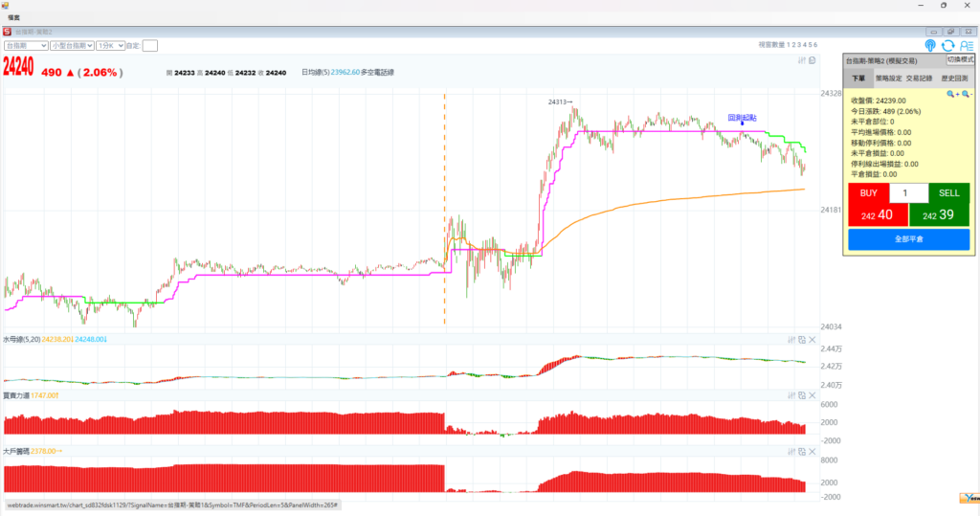Click copy icon on the 大戶籌碼 panel

click(802, 450)
